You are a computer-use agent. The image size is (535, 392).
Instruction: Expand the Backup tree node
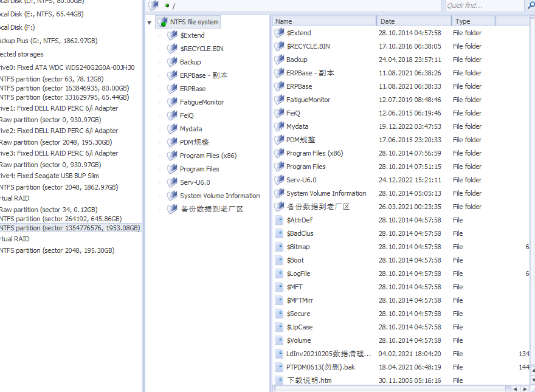point(159,62)
